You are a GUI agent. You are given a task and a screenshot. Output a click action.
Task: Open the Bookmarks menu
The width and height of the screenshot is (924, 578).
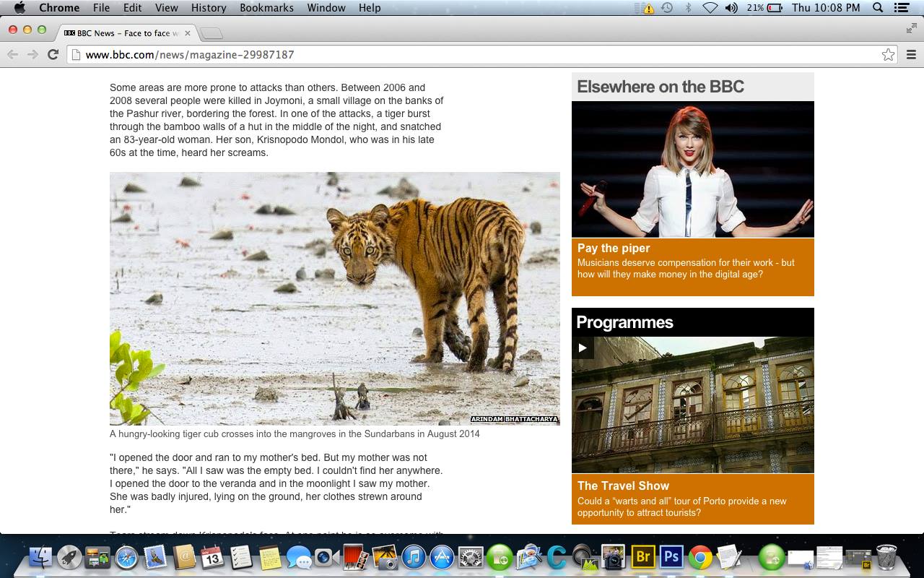[268, 8]
